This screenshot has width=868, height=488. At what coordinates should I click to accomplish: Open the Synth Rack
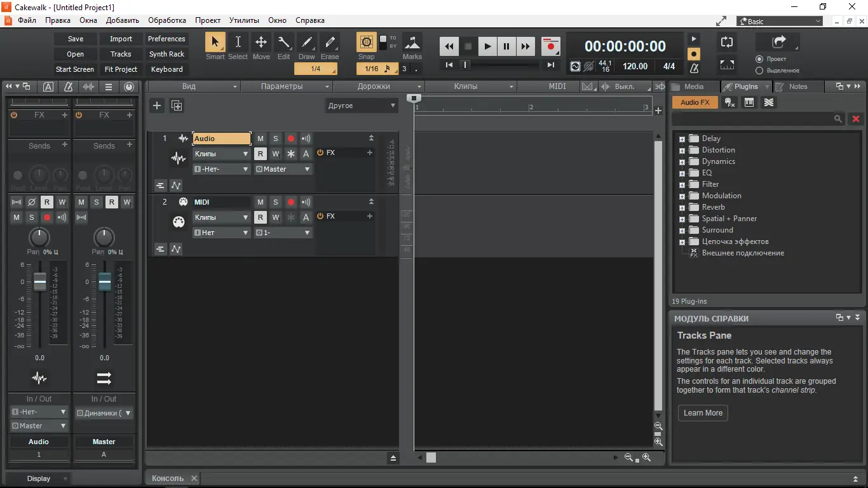[x=166, y=53]
